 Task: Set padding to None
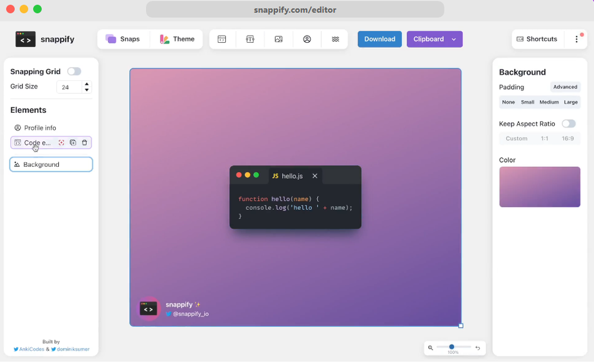[x=508, y=102]
